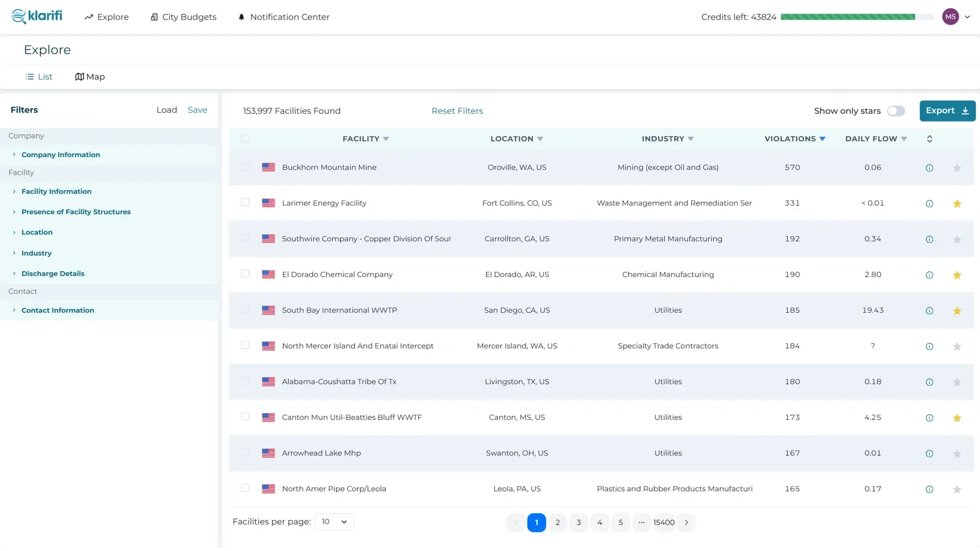Image resolution: width=980 pixels, height=551 pixels.
Task: Expand the Discharge Details filter
Action: [x=53, y=273]
